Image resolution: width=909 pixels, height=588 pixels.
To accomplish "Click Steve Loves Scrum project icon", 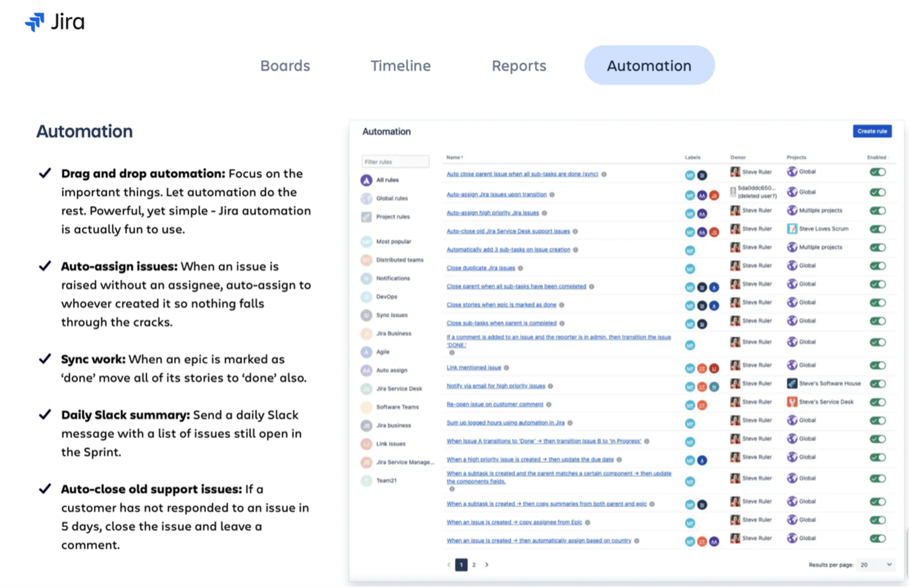I will [x=792, y=229].
